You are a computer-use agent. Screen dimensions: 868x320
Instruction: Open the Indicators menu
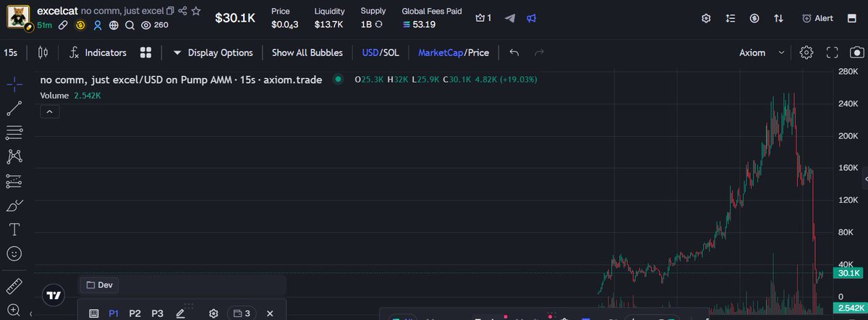click(97, 52)
